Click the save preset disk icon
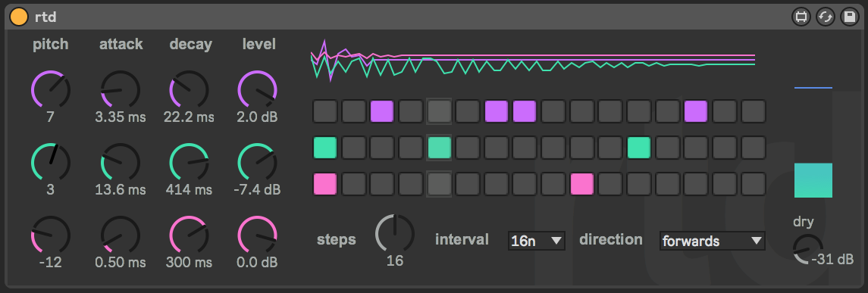868x293 pixels. point(849,17)
